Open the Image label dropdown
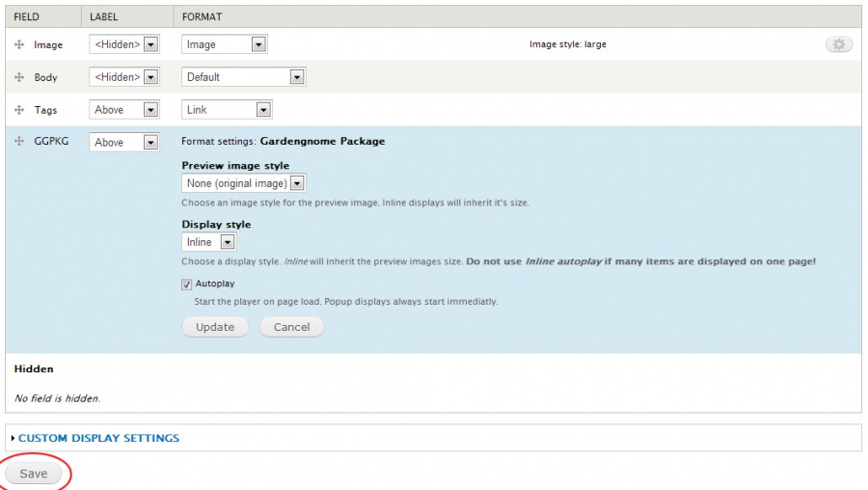 click(123, 44)
